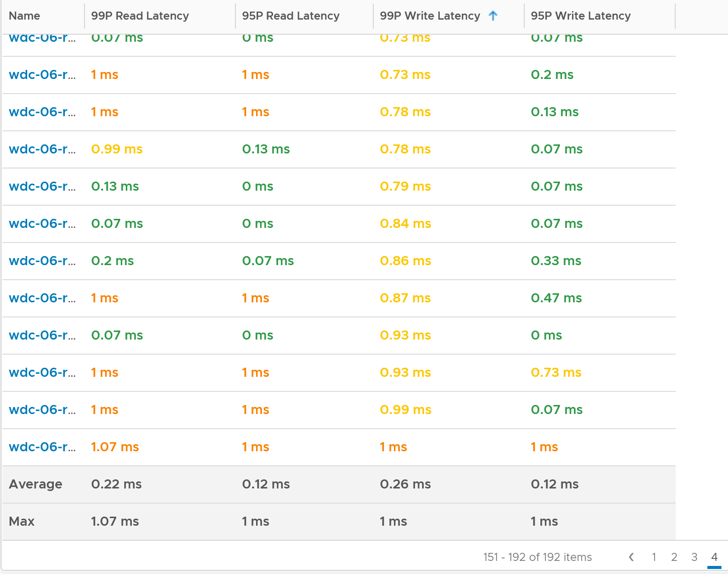
Task: Open wdc-06 link with 0.99 ms read latency
Action: click(x=42, y=149)
